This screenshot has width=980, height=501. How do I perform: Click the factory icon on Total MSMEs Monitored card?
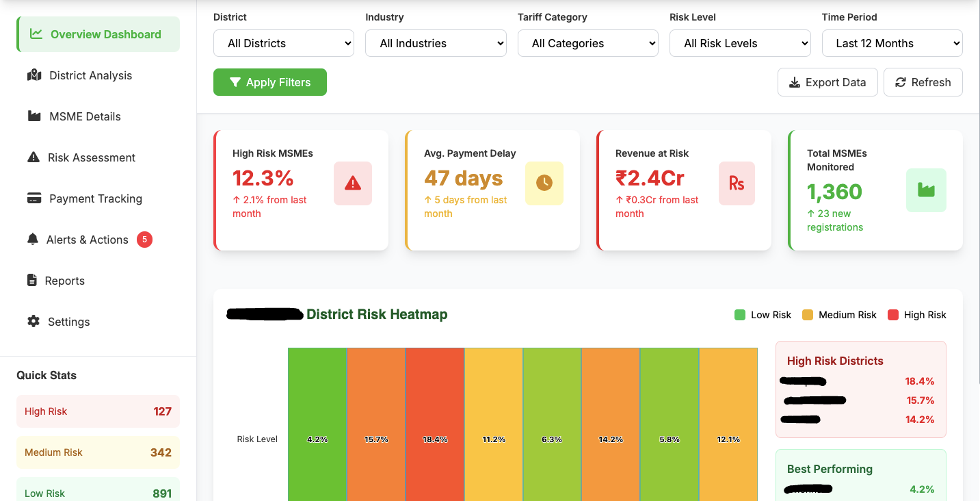[x=926, y=190]
